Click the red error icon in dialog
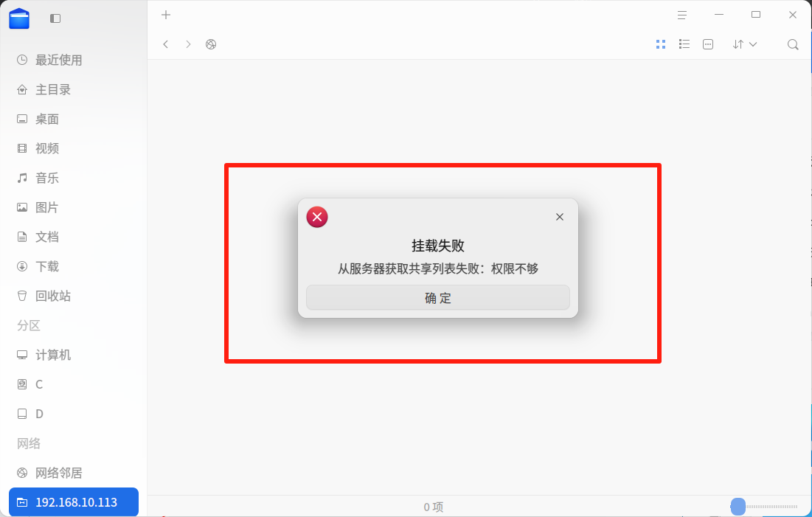This screenshot has height=517, width=812. pyautogui.click(x=317, y=217)
